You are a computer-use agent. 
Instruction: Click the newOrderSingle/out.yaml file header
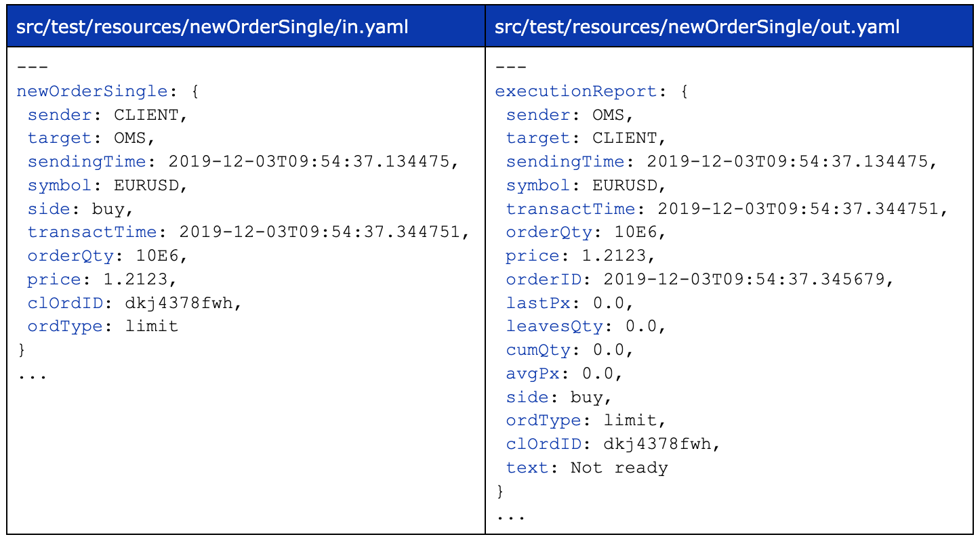tap(697, 27)
